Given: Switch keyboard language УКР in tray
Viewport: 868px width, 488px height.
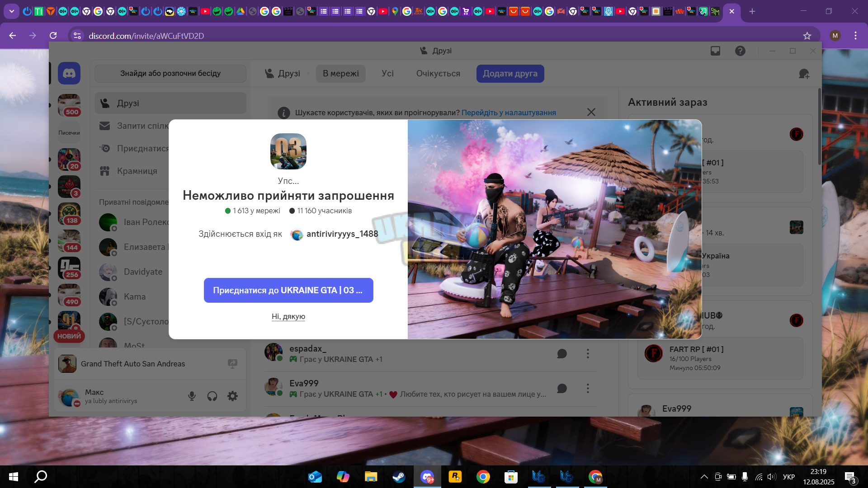Looking at the screenshot, I should 788,477.
